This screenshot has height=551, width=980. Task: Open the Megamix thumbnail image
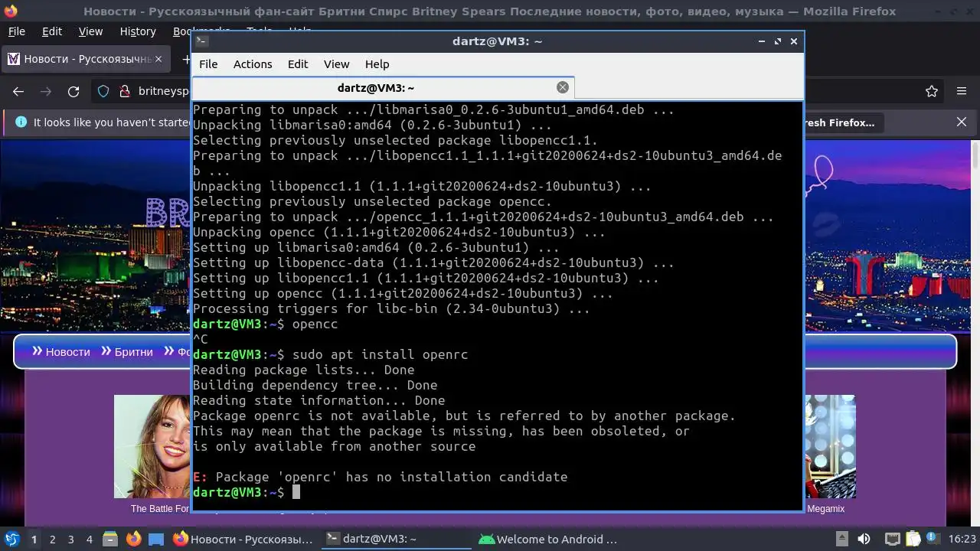point(830,446)
